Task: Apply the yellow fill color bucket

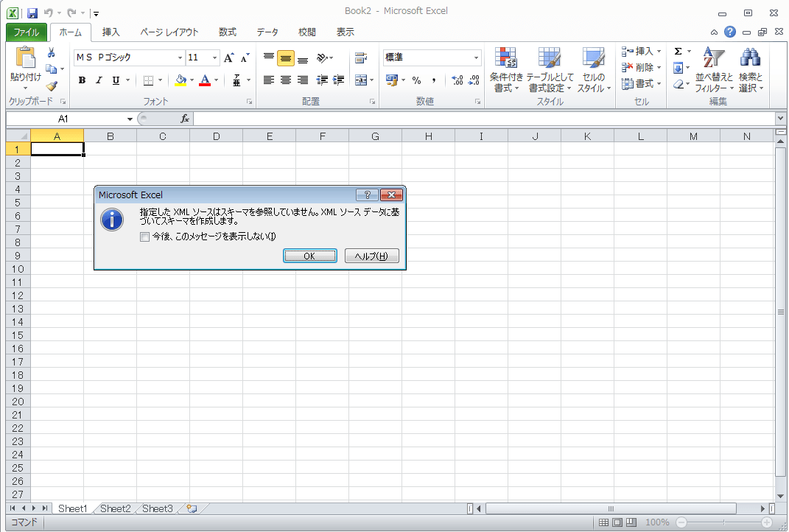Action: (180, 80)
